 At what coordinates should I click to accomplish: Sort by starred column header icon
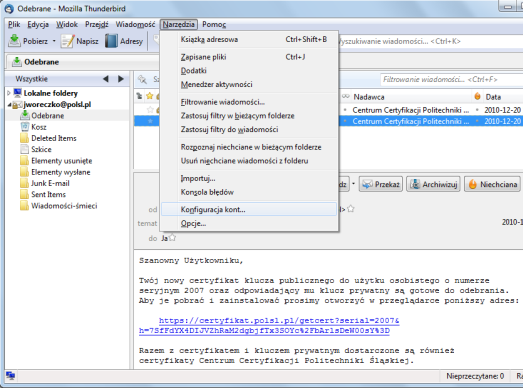[149, 96]
